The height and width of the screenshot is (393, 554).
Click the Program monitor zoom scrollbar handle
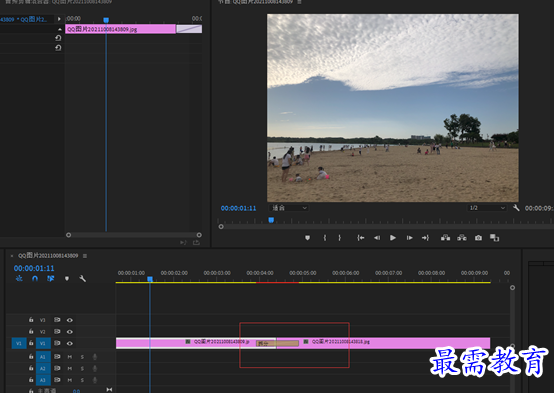point(221,227)
